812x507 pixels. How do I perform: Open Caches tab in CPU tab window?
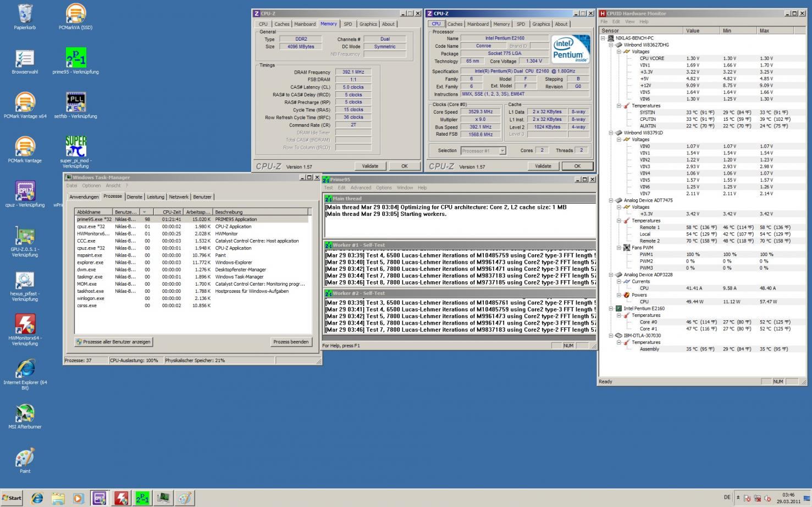pos(455,24)
